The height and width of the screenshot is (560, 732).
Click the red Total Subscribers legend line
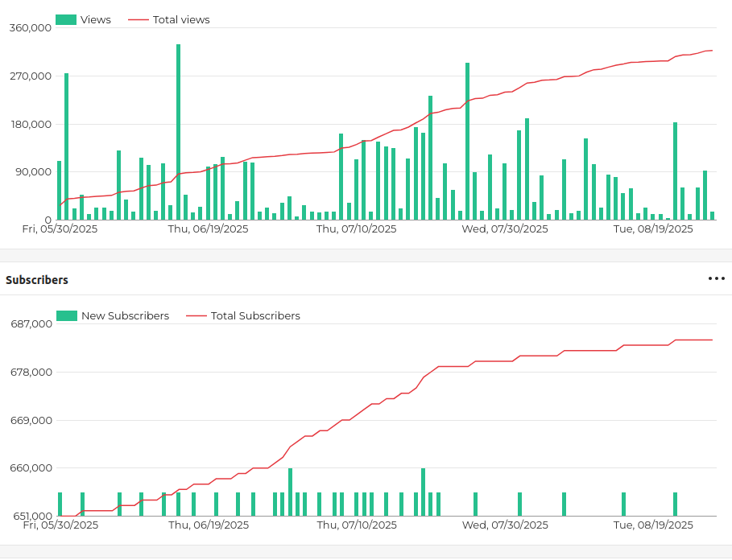point(196,315)
